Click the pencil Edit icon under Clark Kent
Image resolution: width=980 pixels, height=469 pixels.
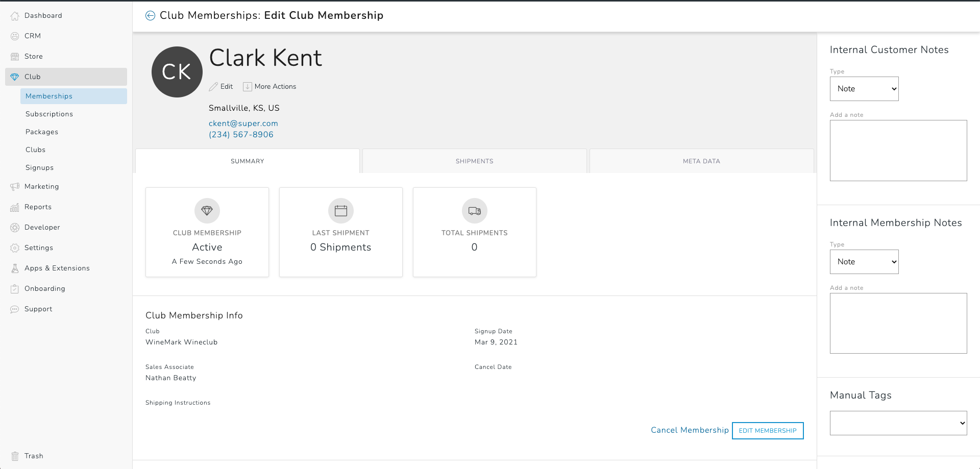point(213,87)
